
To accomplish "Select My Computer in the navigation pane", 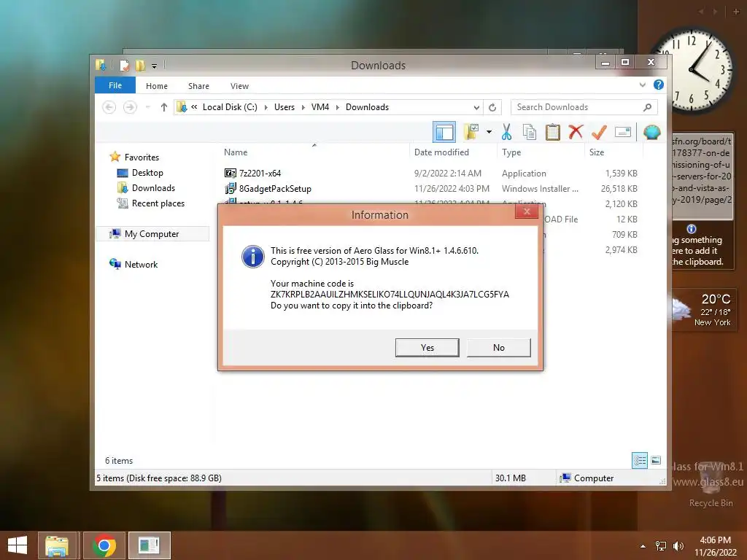I will (x=152, y=234).
